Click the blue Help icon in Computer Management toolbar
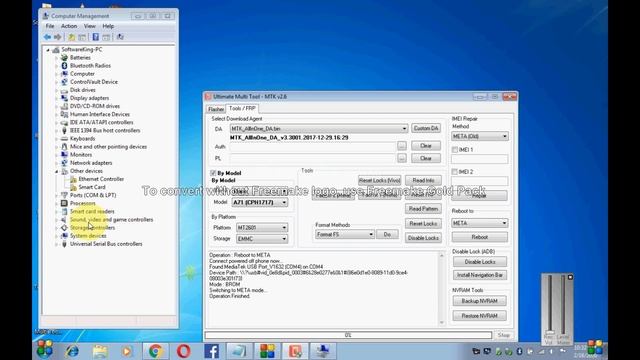The image size is (640, 360). (96, 37)
